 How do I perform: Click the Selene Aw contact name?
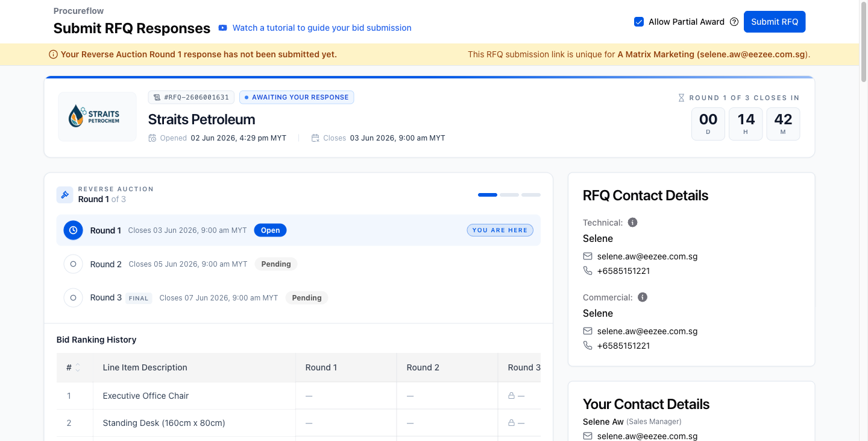point(603,422)
